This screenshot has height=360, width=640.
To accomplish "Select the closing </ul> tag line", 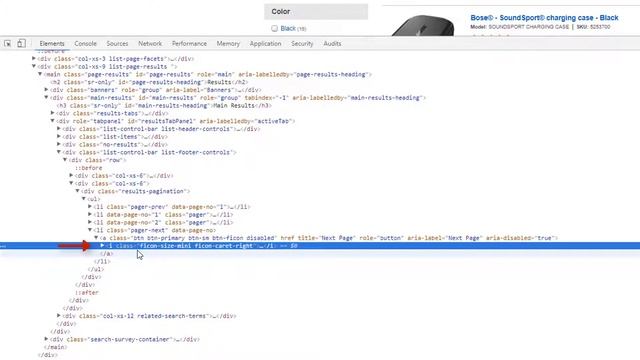I will coord(96,269).
